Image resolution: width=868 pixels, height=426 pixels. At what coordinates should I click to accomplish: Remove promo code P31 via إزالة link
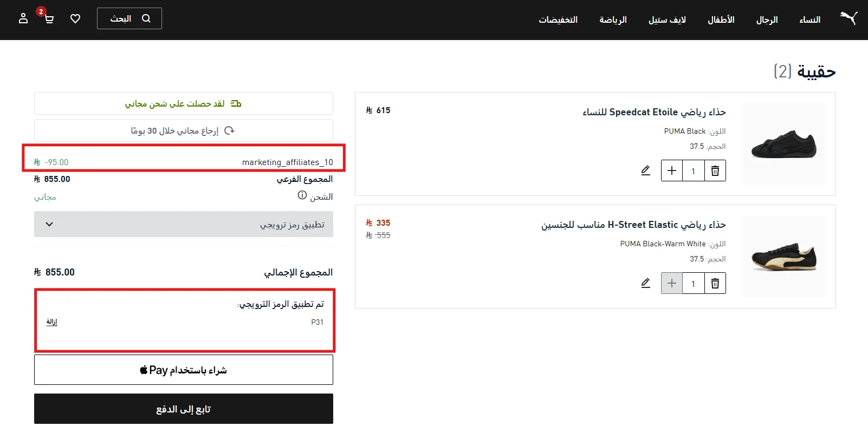coord(51,322)
